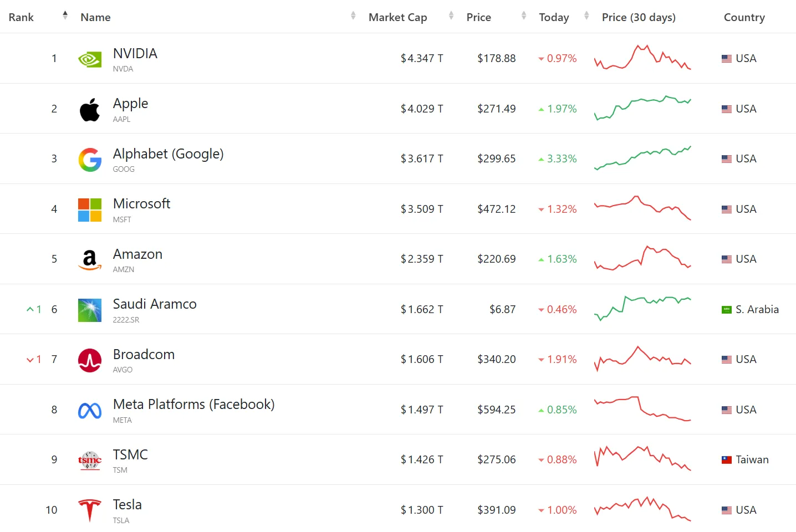
Task: Open Meta Platforms (Facebook) link
Action: click(193, 405)
